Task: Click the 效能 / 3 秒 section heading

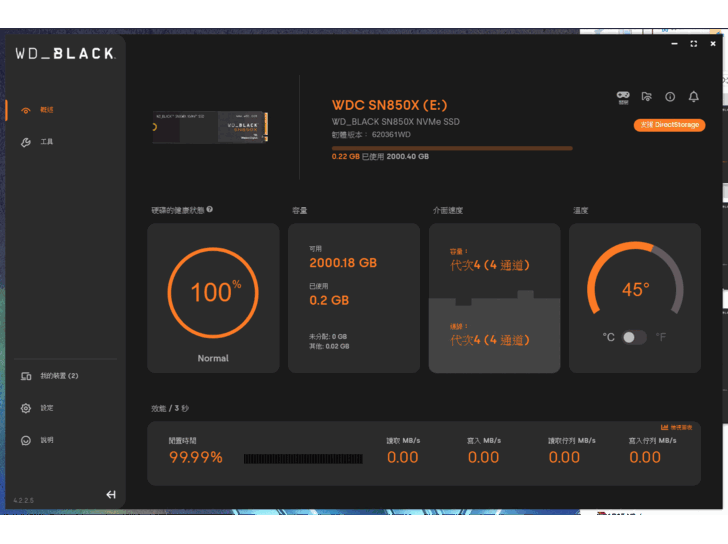Action: (x=170, y=408)
